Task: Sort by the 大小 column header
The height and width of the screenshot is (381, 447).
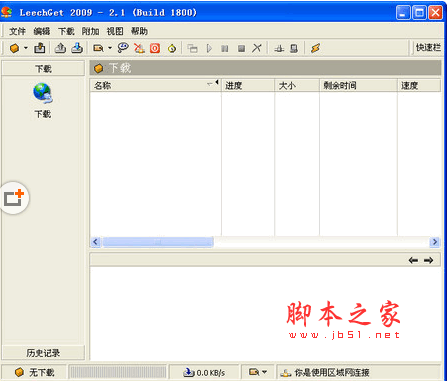Action: tap(297, 86)
